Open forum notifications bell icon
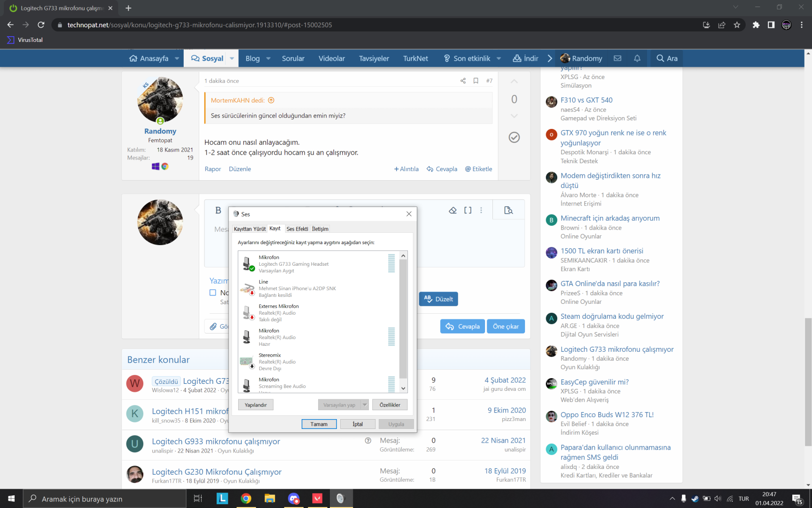This screenshot has height=508, width=812. tap(637, 58)
